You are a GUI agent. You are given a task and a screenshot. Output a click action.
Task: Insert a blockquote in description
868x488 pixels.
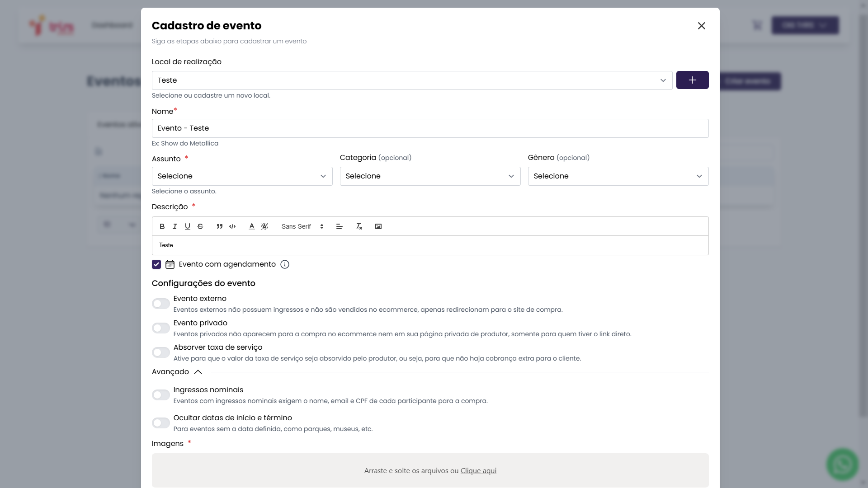pos(219,226)
